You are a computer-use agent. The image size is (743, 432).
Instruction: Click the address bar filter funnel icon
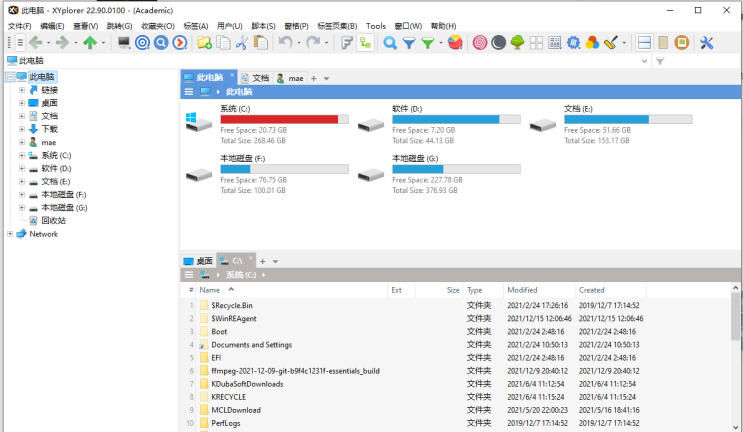pos(660,61)
